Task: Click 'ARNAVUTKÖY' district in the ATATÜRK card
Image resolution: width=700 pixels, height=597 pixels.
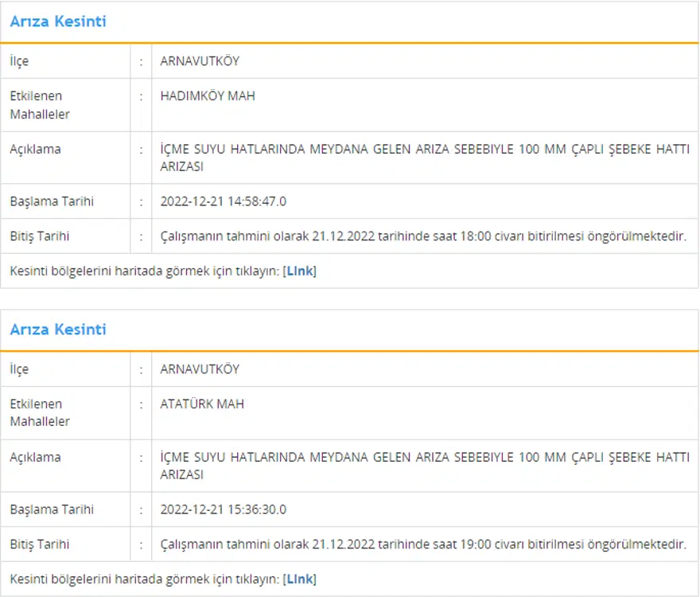Action: point(200,369)
